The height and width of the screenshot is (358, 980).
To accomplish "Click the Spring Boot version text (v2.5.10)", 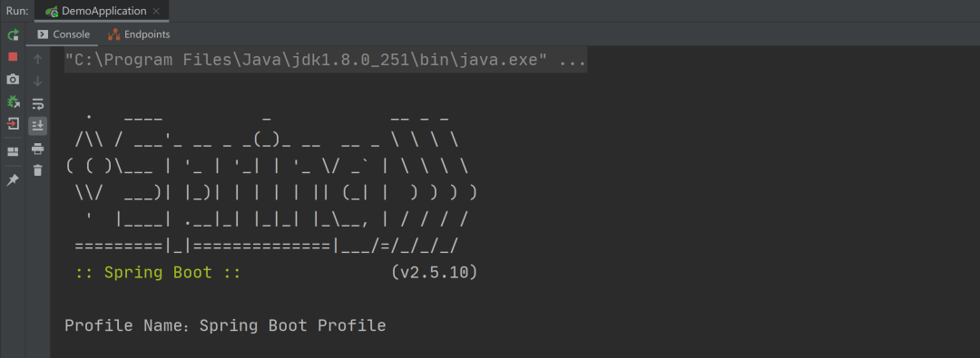I will (x=434, y=273).
